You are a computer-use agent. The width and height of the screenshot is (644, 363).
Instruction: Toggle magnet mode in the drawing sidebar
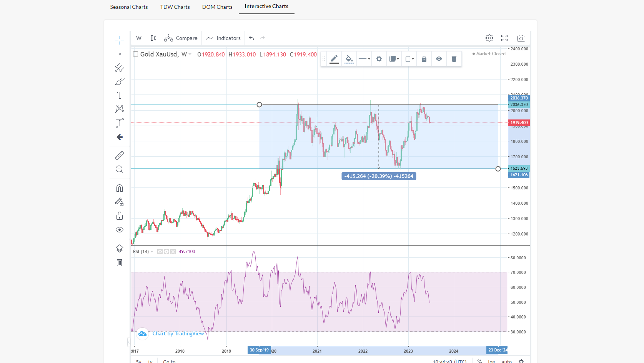click(119, 188)
